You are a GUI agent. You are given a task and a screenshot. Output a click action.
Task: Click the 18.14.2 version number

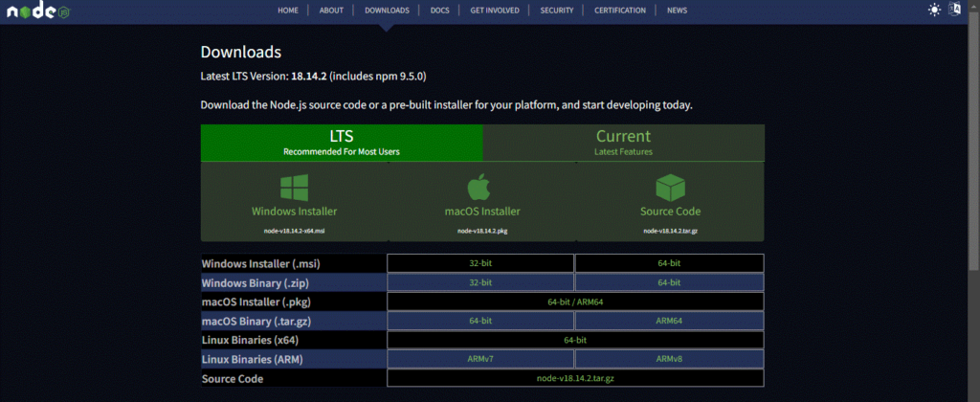309,77
